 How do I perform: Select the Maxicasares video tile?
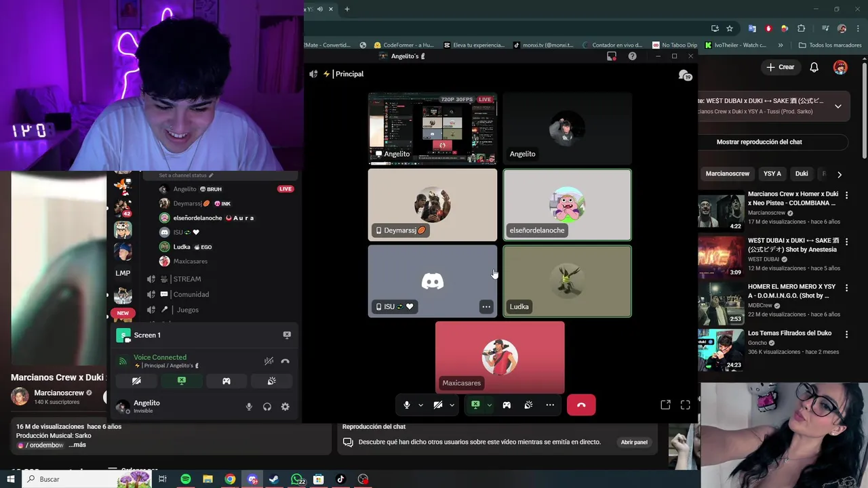(x=500, y=357)
